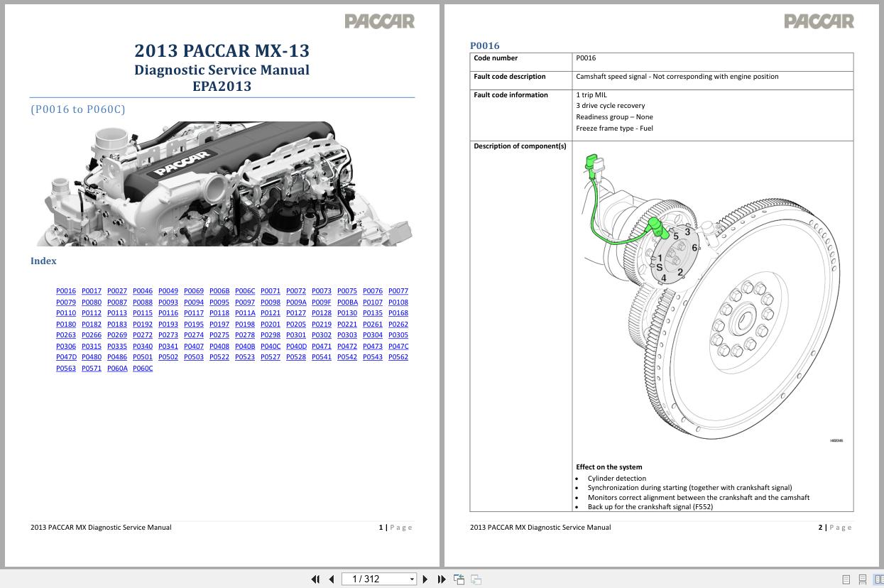Viewport: 884px width, 588px height.
Task: Open the P0562 index link
Action: pos(398,357)
